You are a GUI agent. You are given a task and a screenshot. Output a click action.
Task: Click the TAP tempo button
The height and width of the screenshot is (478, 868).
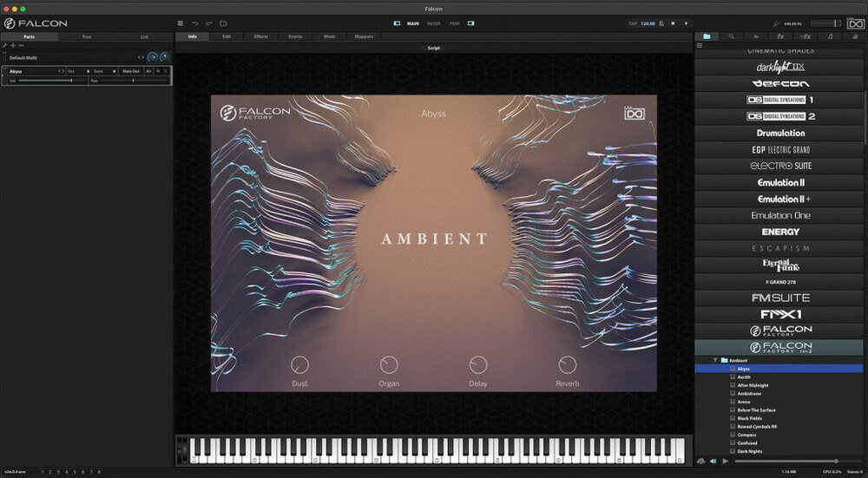tap(631, 23)
